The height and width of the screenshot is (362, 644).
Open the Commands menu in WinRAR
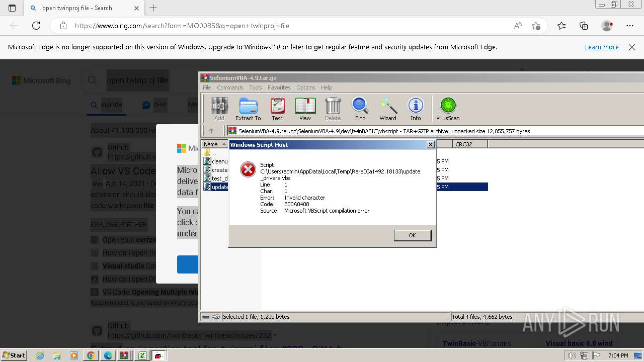click(230, 87)
